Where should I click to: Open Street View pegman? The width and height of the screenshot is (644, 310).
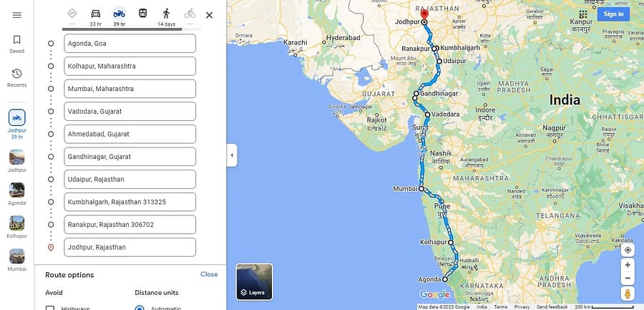[x=627, y=294]
